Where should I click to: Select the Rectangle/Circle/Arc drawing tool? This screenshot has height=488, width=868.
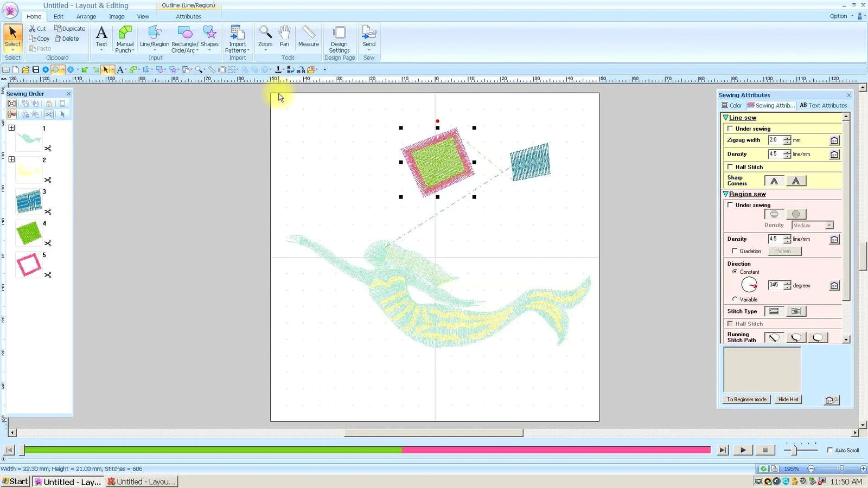point(185,37)
